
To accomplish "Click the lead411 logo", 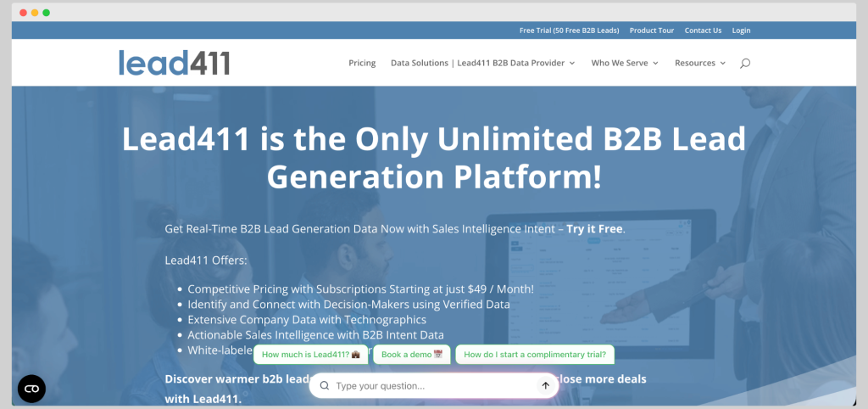I will 175,62.
